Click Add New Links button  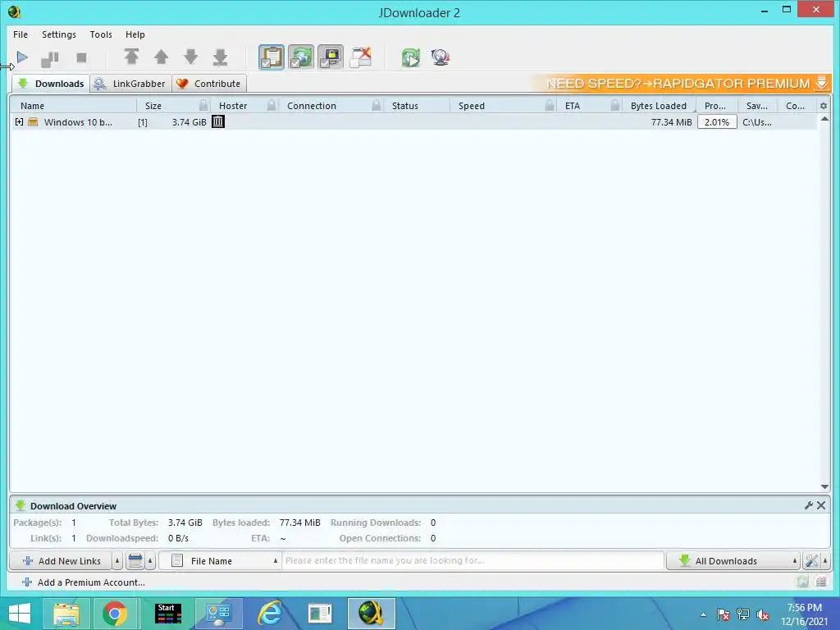(61, 561)
